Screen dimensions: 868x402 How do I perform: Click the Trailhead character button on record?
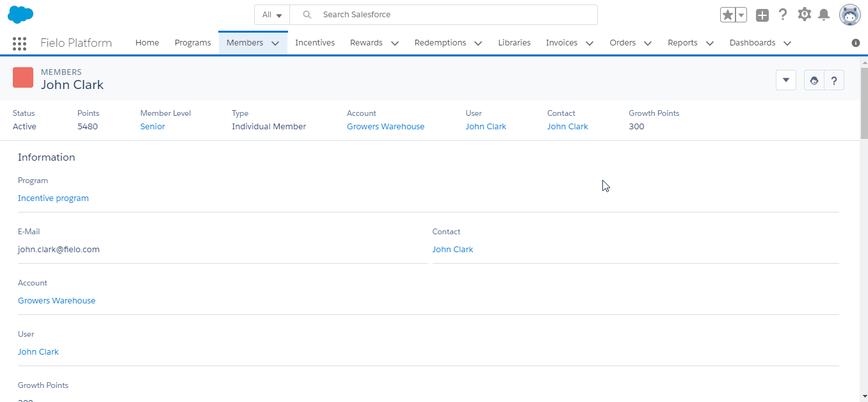coord(814,80)
